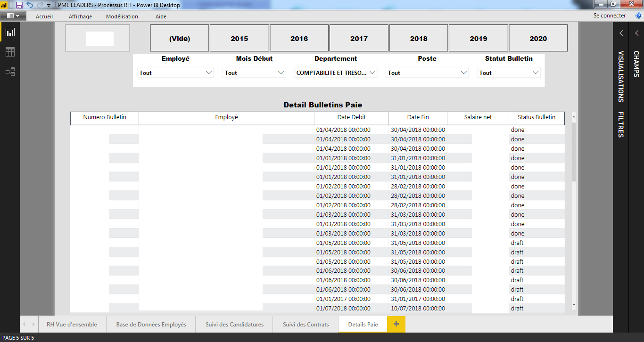Add a new page with plus icon
The width and height of the screenshot is (644, 342).
click(396, 324)
